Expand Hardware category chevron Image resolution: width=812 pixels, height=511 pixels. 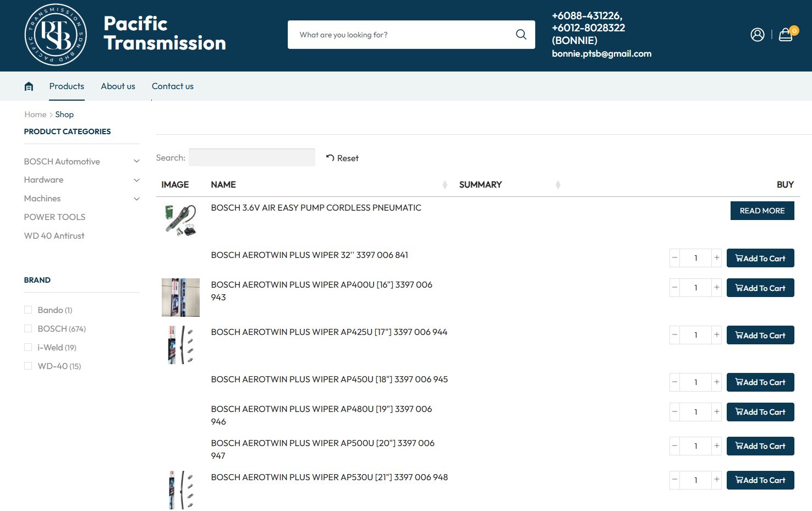[136, 180]
